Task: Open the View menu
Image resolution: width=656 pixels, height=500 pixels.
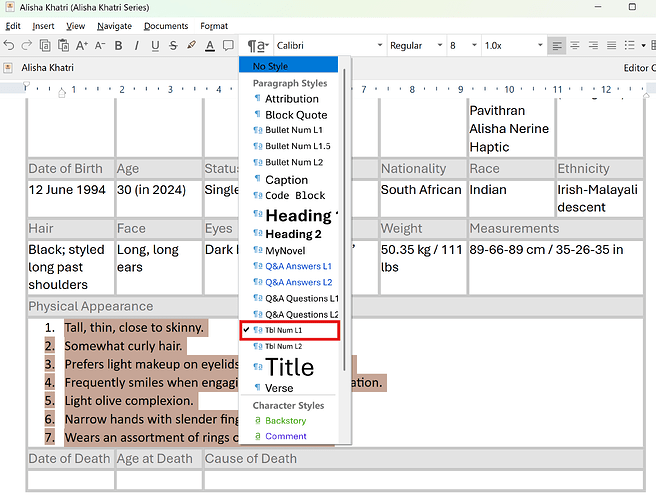Action: pyautogui.click(x=76, y=26)
